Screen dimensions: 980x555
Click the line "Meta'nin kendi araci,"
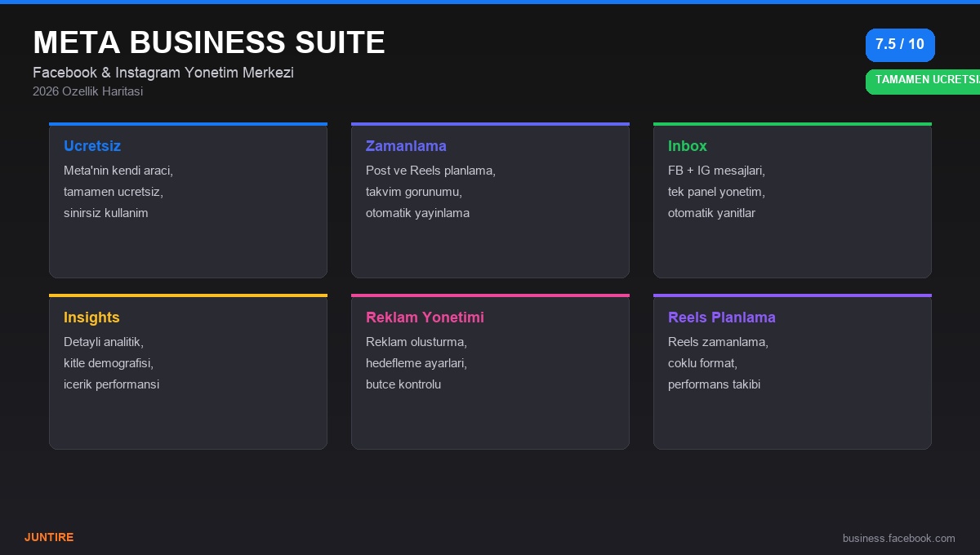118,171
